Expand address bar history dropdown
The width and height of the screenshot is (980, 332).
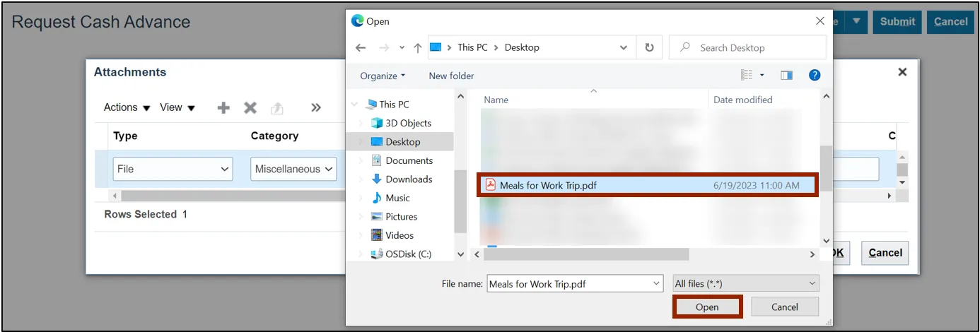coord(623,48)
